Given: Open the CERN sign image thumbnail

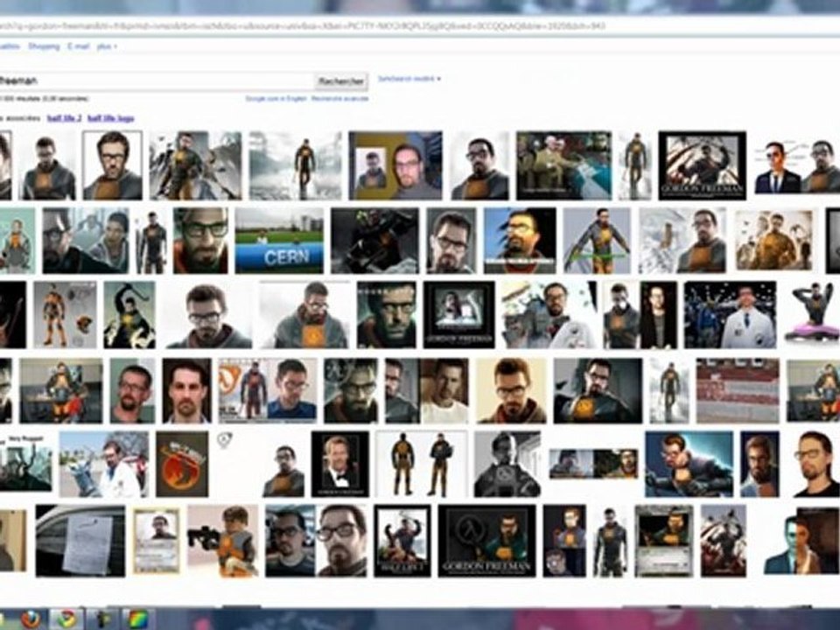Looking at the screenshot, I should click(279, 241).
